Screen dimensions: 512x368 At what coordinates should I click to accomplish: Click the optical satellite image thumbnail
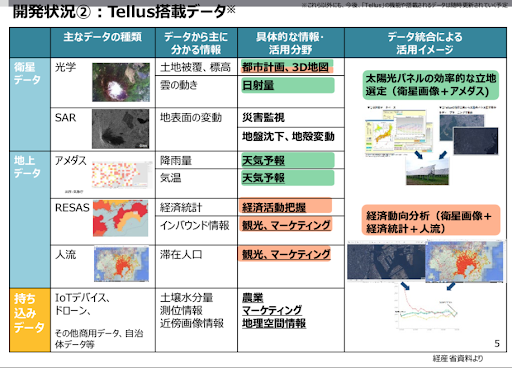pos(121,82)
